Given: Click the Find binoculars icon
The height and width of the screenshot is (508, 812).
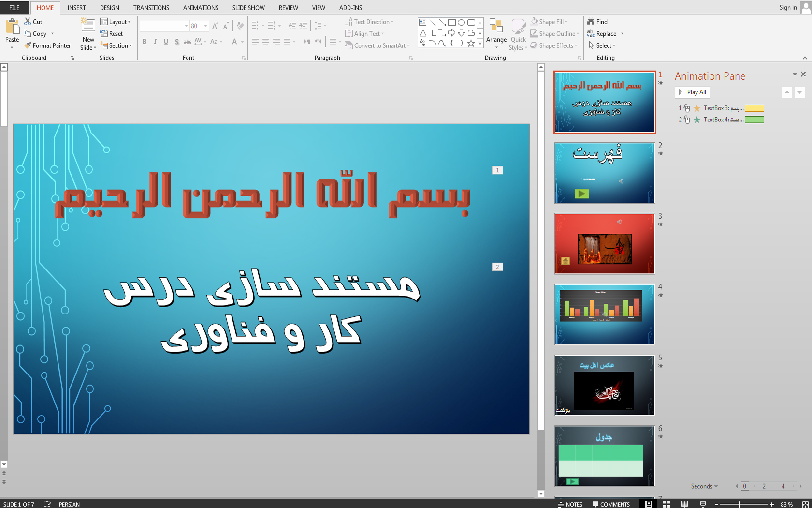Looking at the screenshot, I should pos(591,22).
